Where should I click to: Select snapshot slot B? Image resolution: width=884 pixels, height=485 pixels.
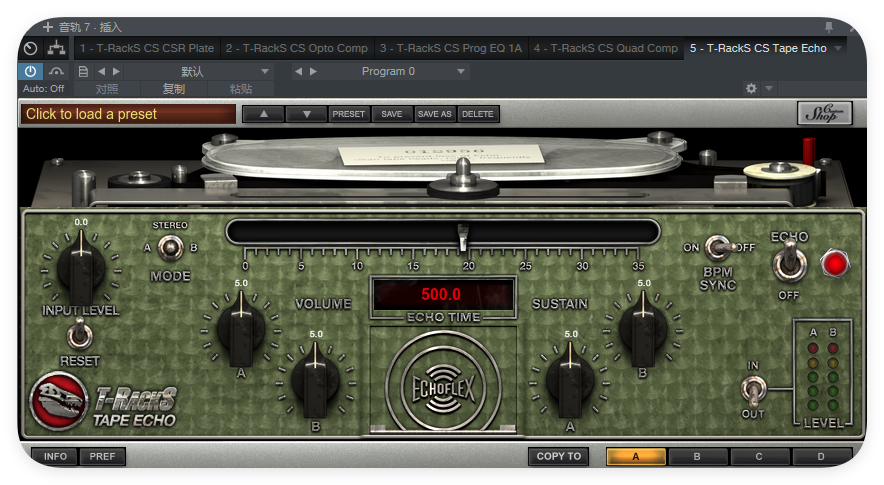tap(697, 456)
